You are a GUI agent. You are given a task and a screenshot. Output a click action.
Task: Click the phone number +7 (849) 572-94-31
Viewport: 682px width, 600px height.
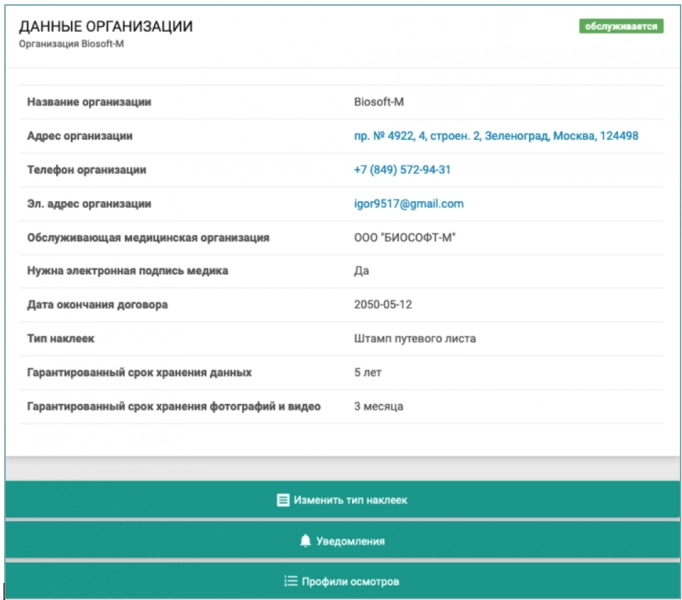pos(402,170)
